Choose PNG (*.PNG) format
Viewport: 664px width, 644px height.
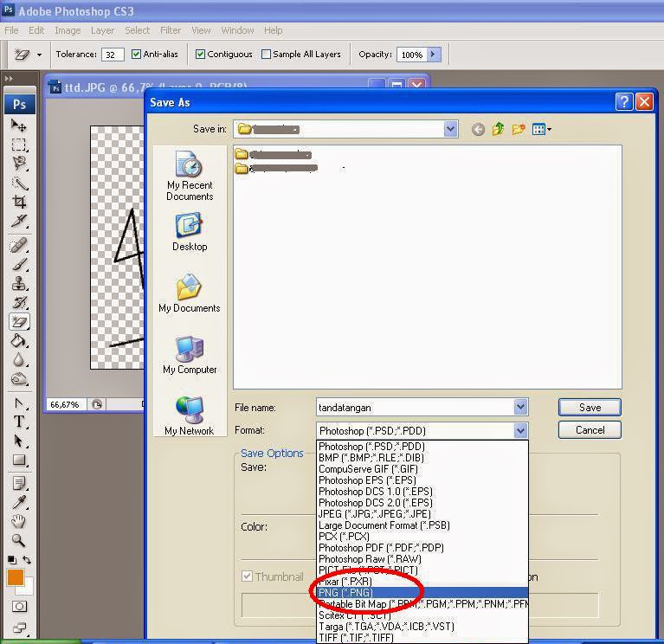click(422, 592)
